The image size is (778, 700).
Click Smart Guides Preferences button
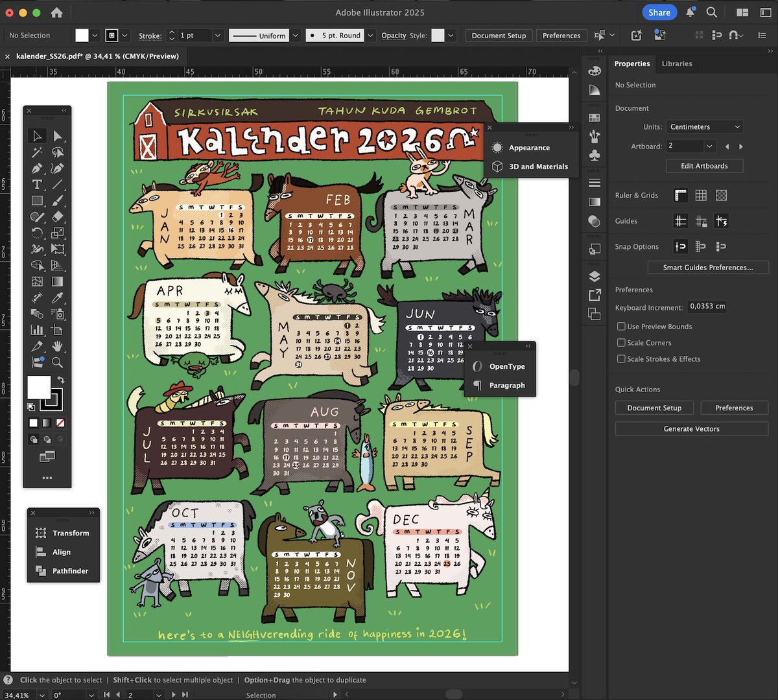pyautogui.click(x=708, y=267)
